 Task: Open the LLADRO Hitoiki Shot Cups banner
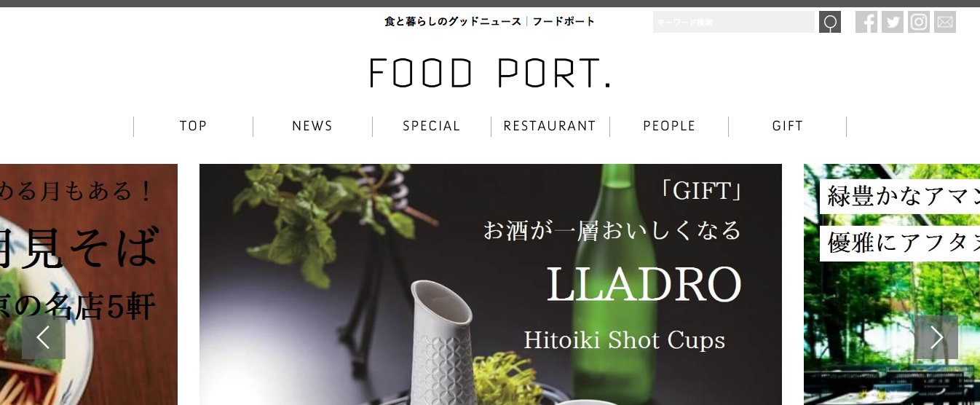(491, 284)
